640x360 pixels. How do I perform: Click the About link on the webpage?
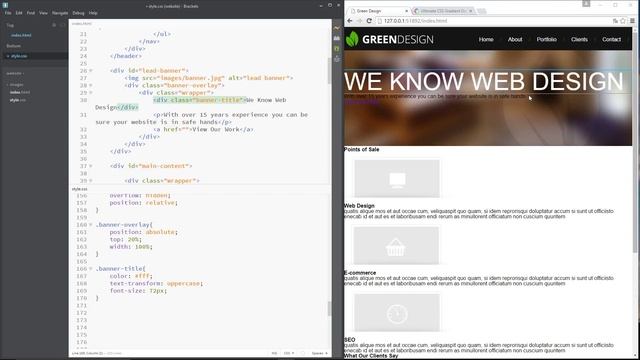[x=515, y=40]
